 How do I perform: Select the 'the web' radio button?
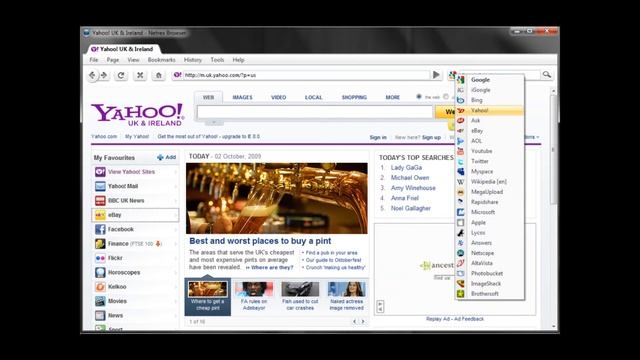point(419,97)
